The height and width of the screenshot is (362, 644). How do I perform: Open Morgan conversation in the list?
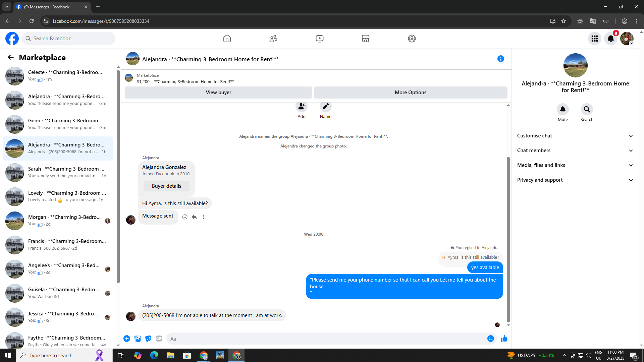coord(58,221)
